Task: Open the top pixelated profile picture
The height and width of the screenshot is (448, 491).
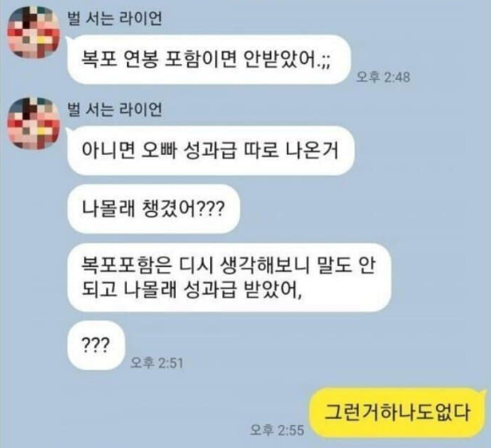Action: (x=33, y=31)
